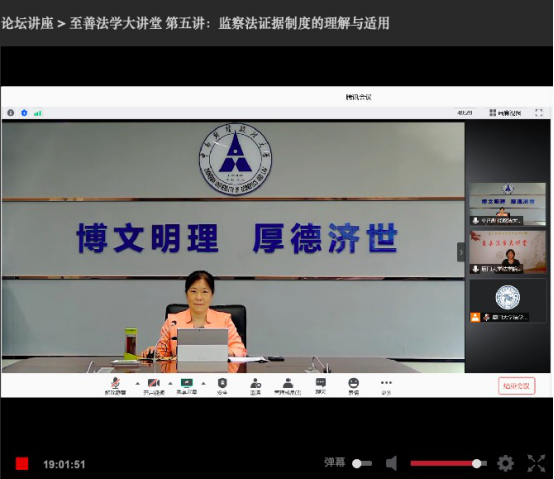Show meeting info circle icon
The height and width of the screenshot is (479, 554).
coord(11,113)
